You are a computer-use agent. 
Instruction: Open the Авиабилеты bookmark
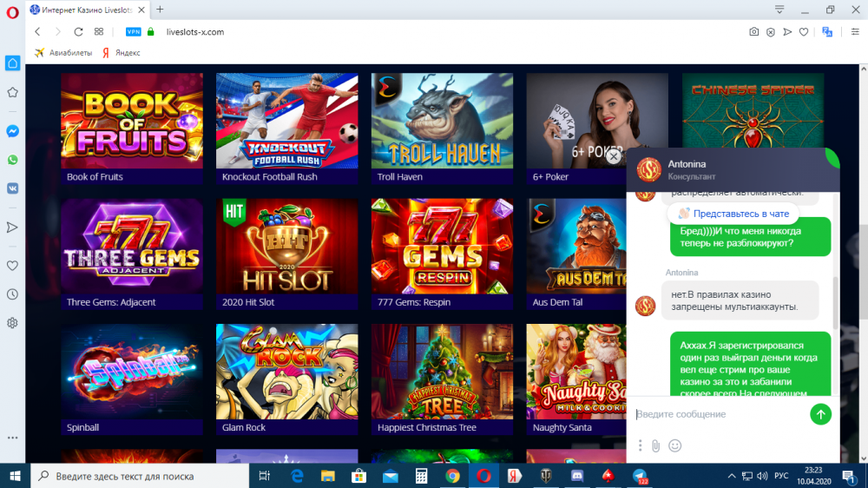click(63, 53)
